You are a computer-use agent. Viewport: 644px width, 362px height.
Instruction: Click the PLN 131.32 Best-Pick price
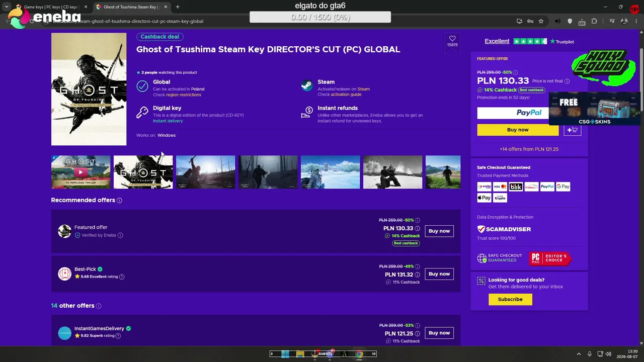click(x=399, y=275)
